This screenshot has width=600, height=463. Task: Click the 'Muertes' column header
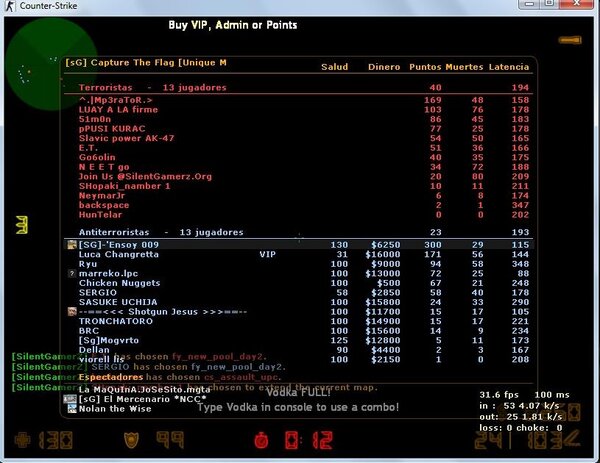464,67
